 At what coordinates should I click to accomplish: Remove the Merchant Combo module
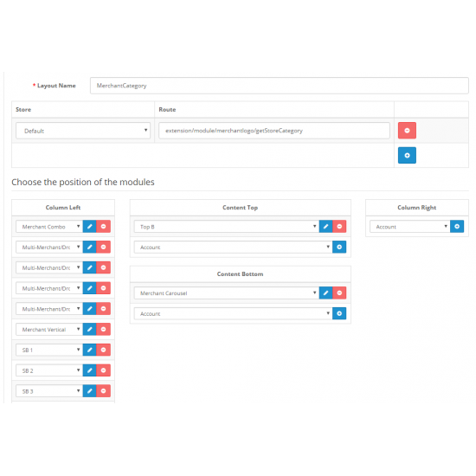tap(103, 227)
